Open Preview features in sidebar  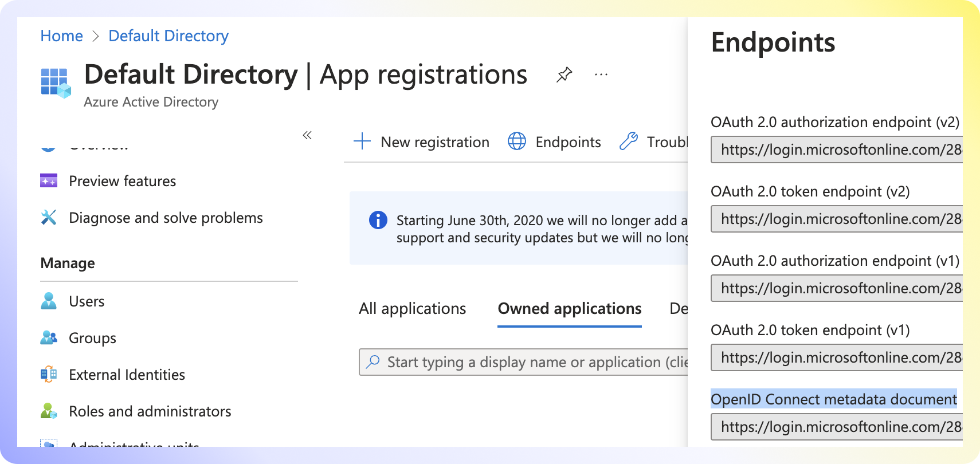pos(122,181)
